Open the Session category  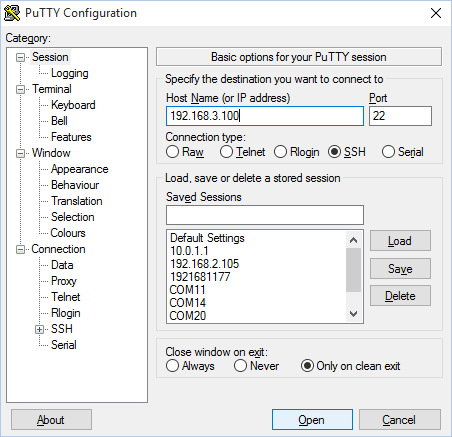point(50,57)
